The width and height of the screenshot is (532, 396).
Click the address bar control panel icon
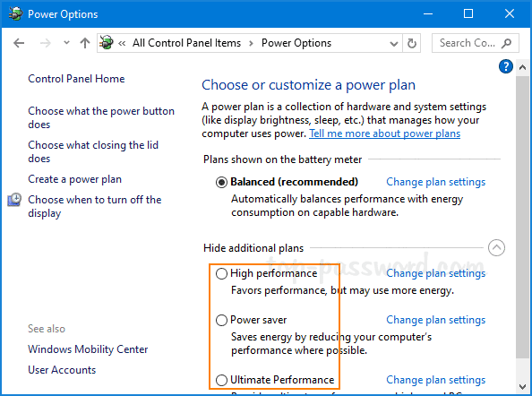tap(107, 43)
